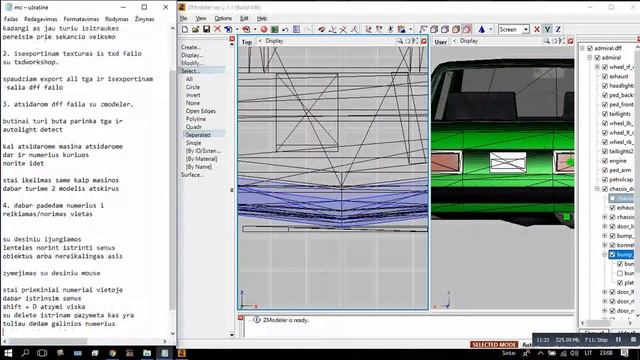640x360 pixels.
Task: Toggle the exhaust node checkbox
Action: pyautogui.click(x=605, y=76)
